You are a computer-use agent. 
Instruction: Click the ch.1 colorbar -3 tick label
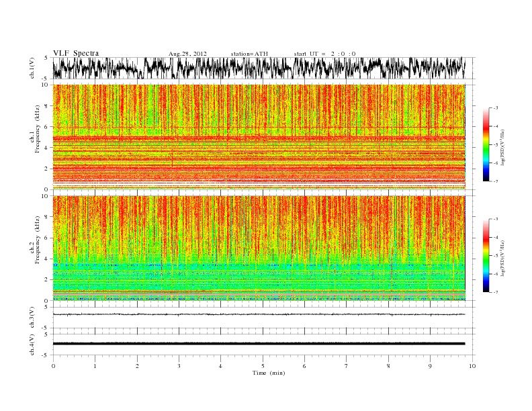[x=496, y=108]
